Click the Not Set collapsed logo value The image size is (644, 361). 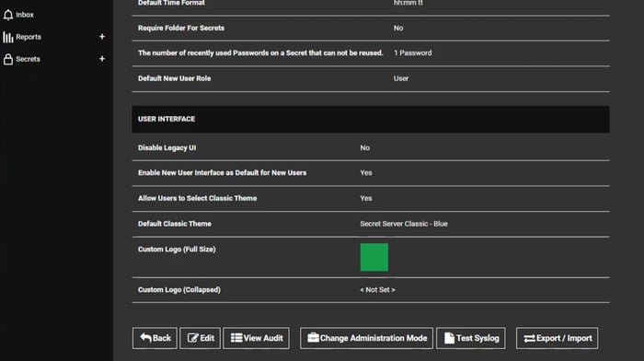click(377, 290)
